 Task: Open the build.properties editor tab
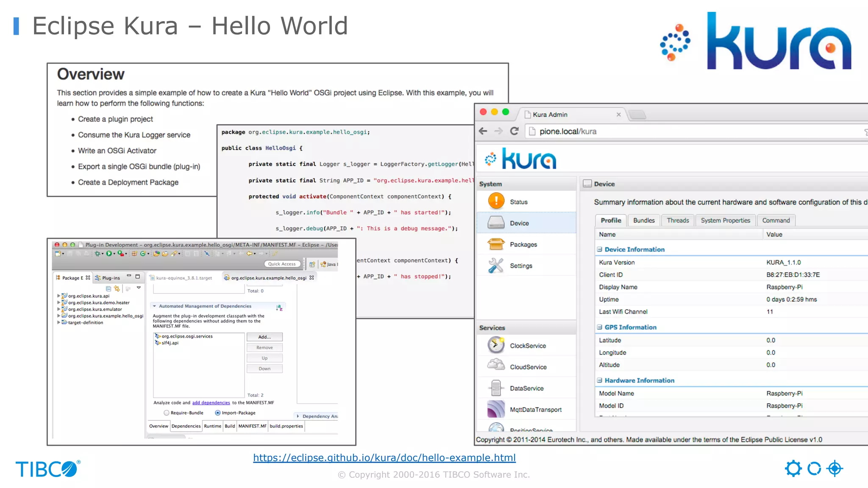coord(286,426)
